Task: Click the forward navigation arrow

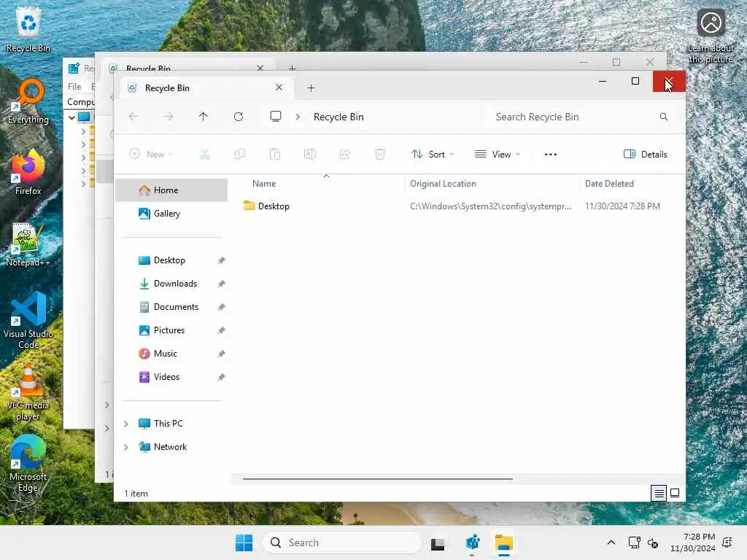Action: [x=169, y=117]
